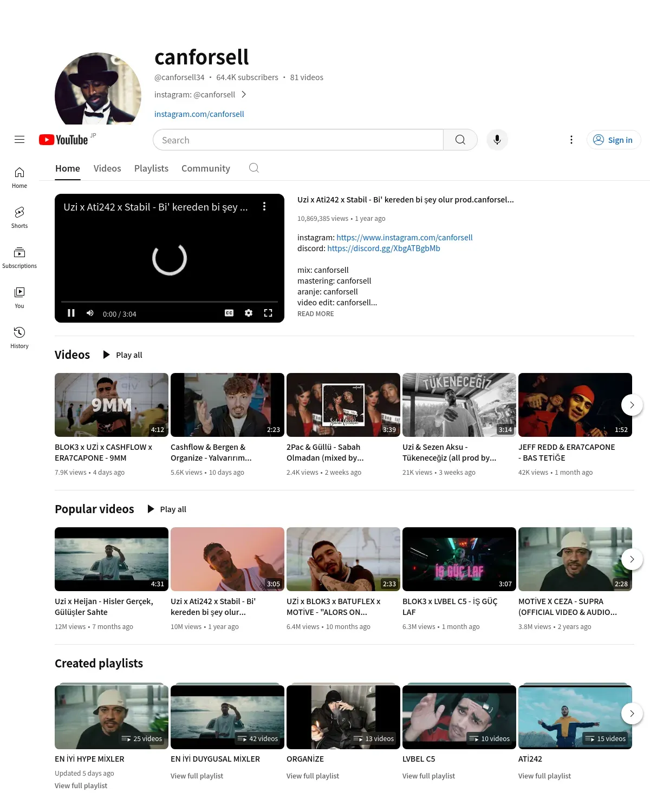Screen dimensions: 650x812
Task: Open EN İYİ HYPE MİXLER playlist thumbnail
Action: coord(112,717)
